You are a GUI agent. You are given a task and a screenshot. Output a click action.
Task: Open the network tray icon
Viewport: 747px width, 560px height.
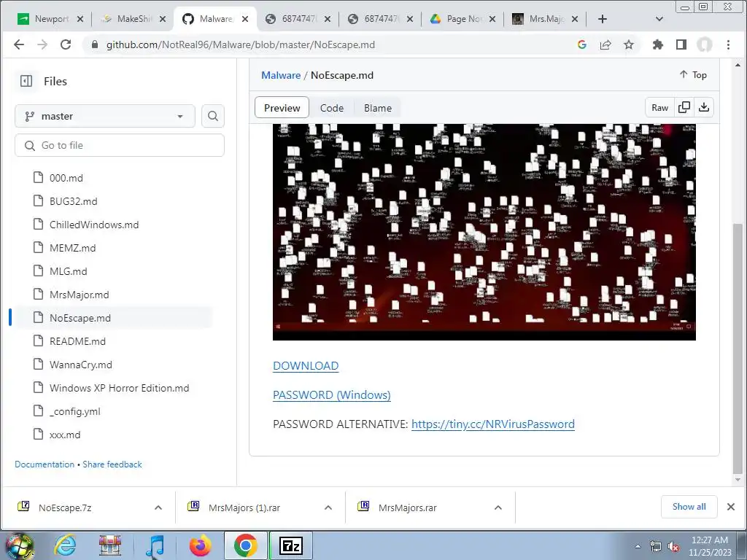tap(656, 546)
